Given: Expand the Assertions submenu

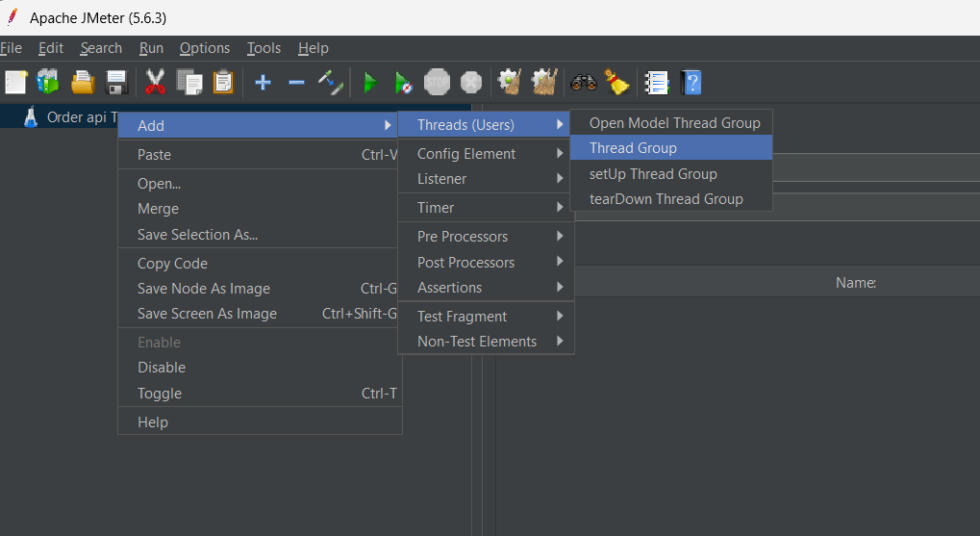Looking at the screenshot, I should (x=485, y=288).
